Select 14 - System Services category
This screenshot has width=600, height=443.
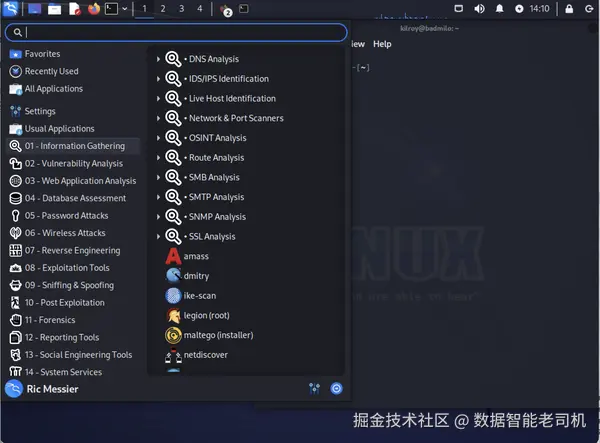tap(73, 372)
